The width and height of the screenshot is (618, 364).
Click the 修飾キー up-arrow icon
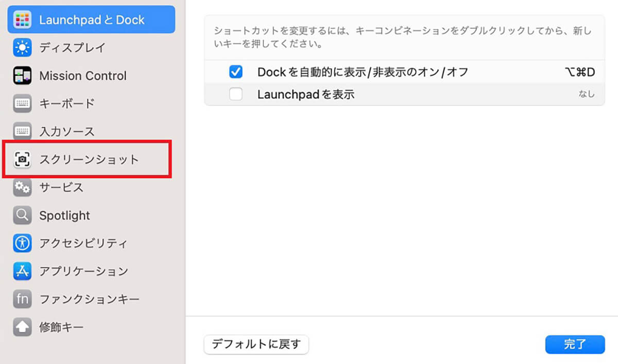coord(22,326)
